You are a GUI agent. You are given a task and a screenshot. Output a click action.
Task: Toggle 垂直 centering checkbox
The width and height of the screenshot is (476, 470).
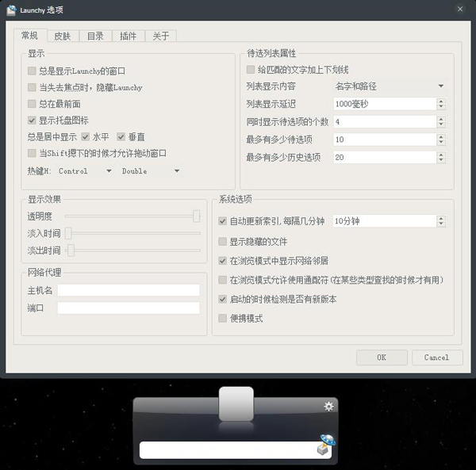(x=121, y=137)
